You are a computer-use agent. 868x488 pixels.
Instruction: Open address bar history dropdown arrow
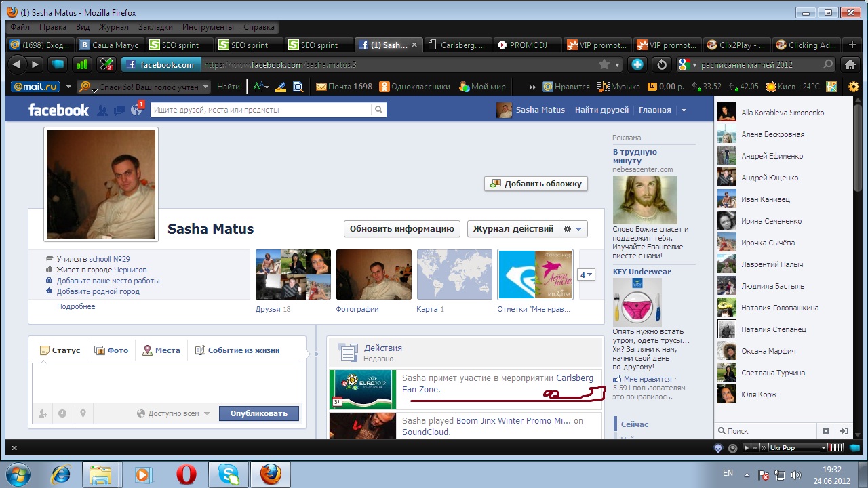point(618,65)
